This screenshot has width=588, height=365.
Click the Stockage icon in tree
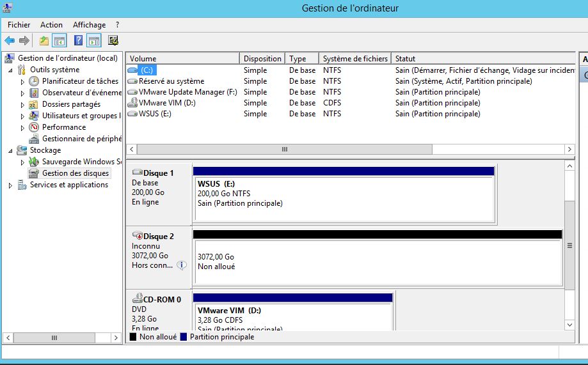[22, 150]
